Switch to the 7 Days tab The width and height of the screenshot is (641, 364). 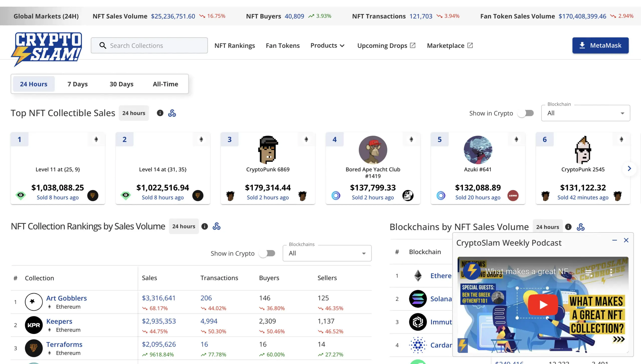pos(77,84)
